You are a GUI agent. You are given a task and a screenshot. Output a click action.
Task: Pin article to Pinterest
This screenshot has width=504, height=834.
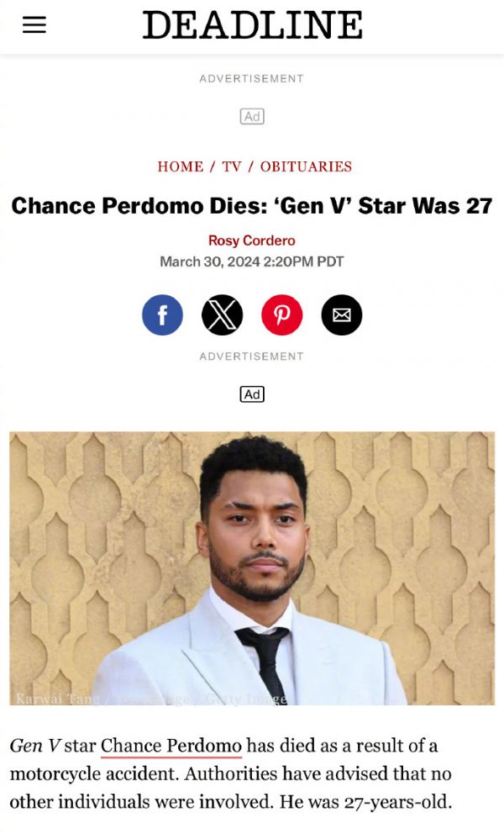[x=281, y=315]
